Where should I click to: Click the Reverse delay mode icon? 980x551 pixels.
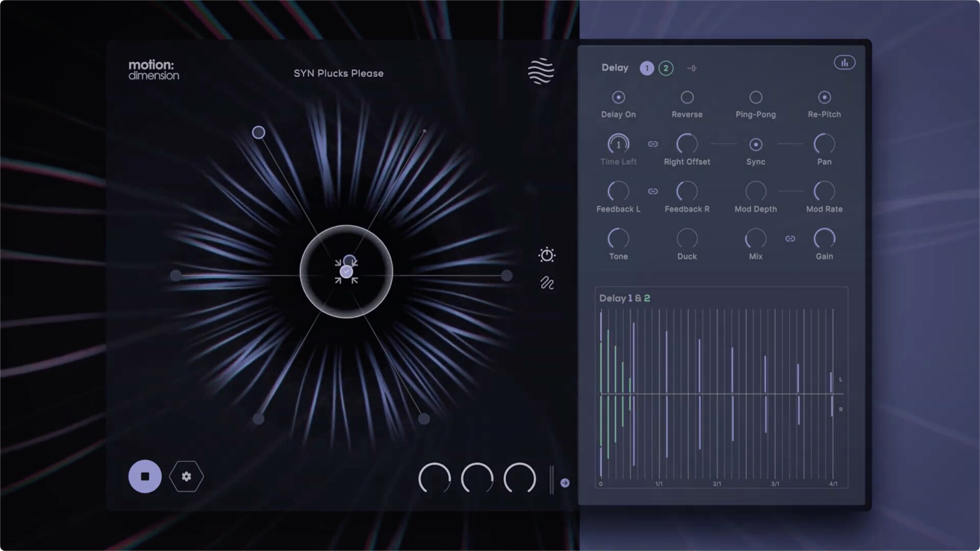[x=687, y=97]
